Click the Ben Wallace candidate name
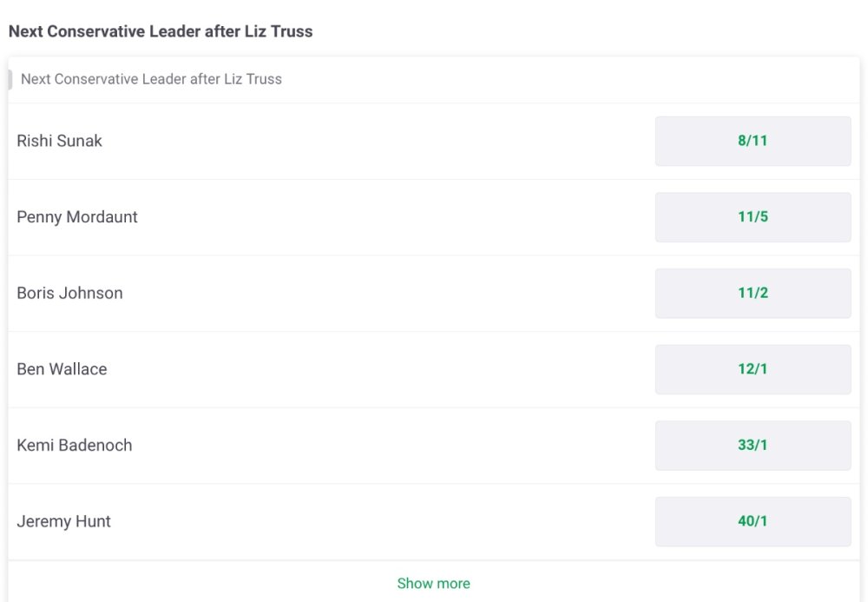Viewport: 868px width, 602px height. (x=62, y=369)
